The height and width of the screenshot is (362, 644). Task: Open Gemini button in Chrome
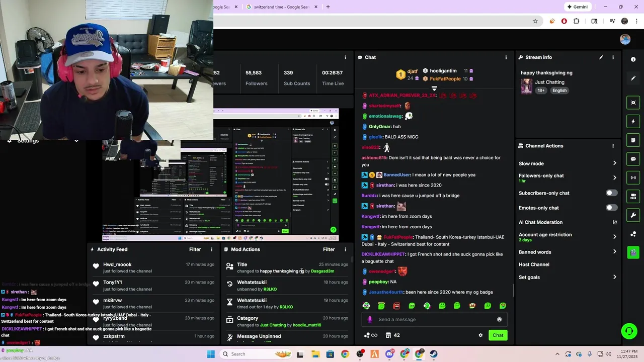coord(577,7)
